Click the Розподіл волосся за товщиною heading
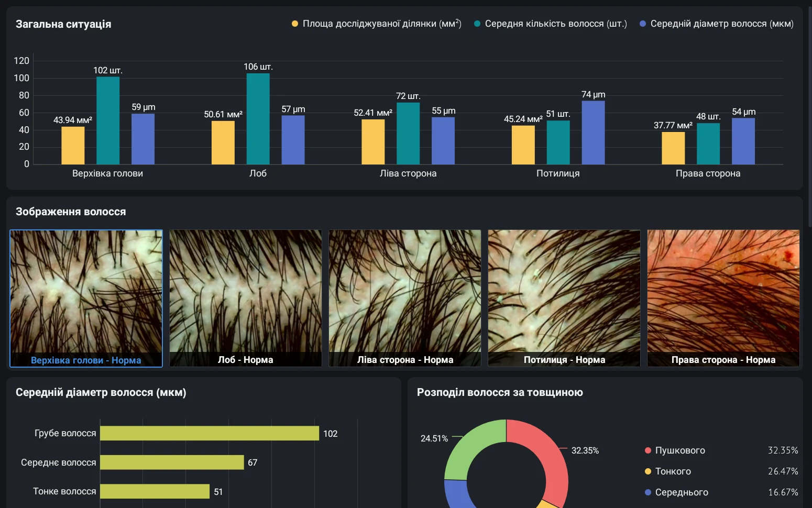Image resolution: width=812 pixels, height=508 pixels. [500, 392]
